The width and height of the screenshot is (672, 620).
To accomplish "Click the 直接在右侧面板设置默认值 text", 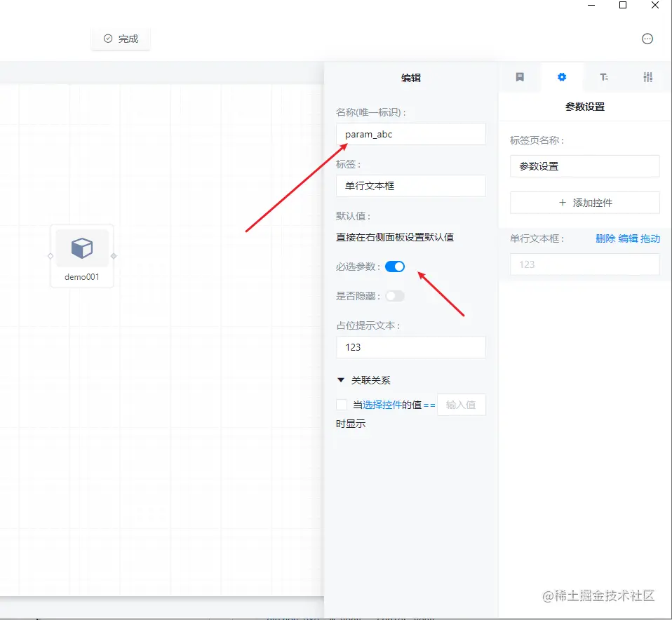I will click(x=395, y=237).
